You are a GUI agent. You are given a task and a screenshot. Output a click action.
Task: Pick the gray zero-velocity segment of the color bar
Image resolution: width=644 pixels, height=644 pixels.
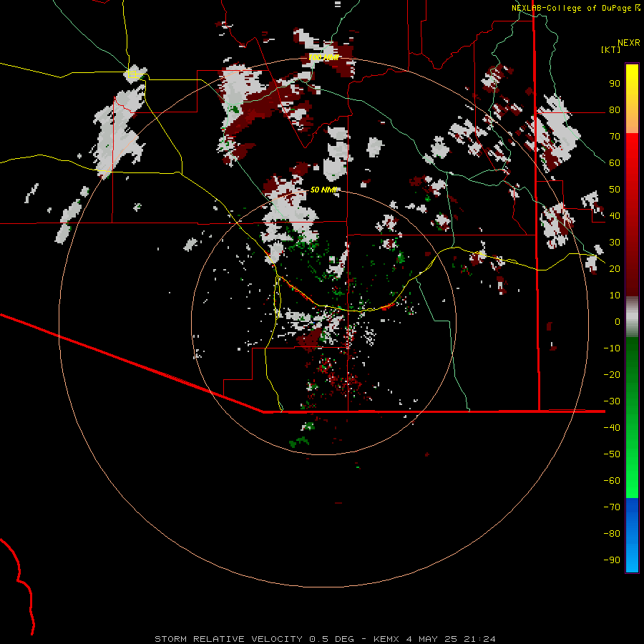(x=632, y=317)
